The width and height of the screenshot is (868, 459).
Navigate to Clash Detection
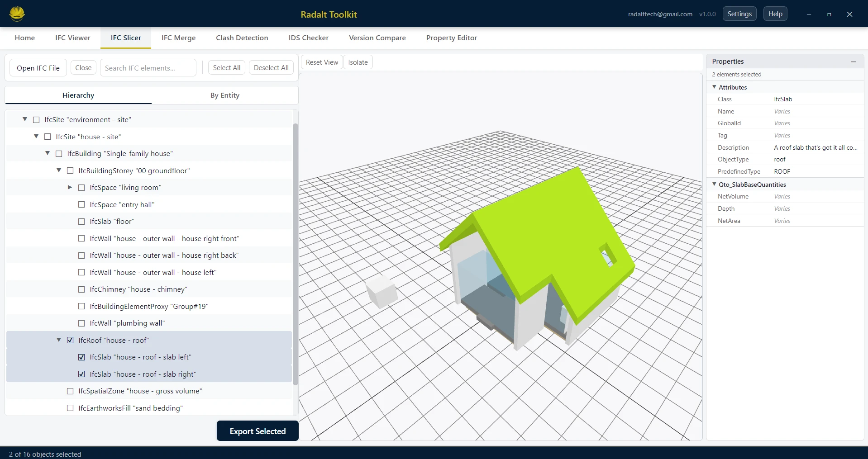[242, 38]
